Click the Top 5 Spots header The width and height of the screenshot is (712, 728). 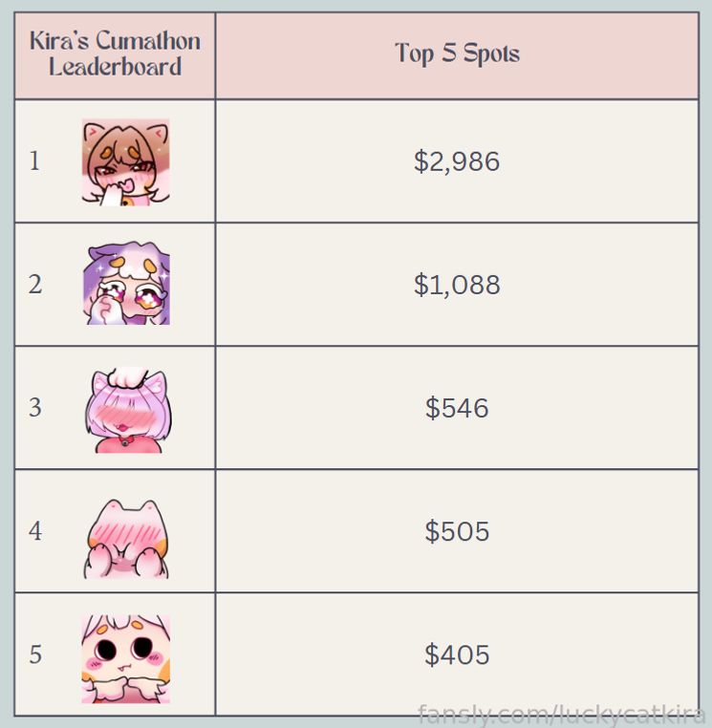click(x=457, y=54)
